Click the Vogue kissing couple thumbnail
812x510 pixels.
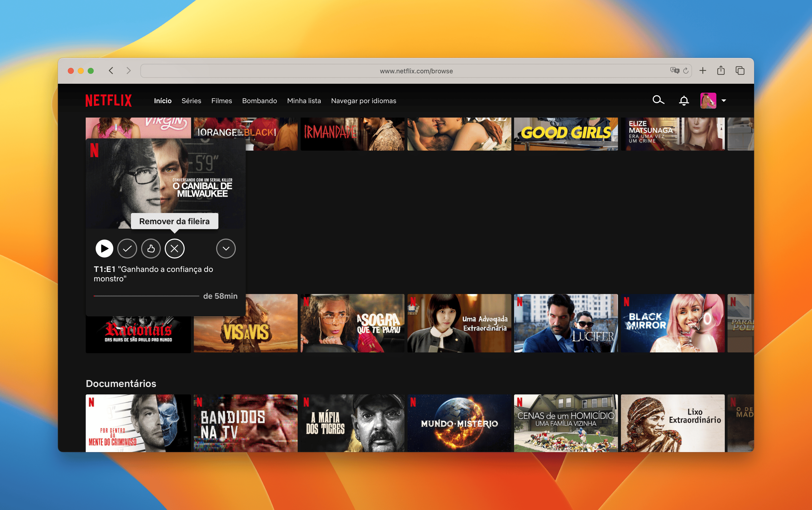[459, 134]
